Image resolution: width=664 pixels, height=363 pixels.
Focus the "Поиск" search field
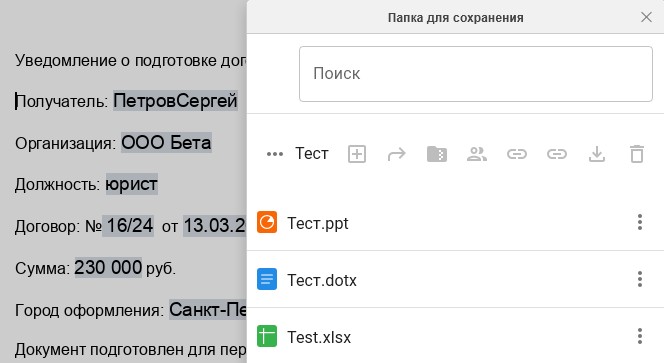pos(476,74)
